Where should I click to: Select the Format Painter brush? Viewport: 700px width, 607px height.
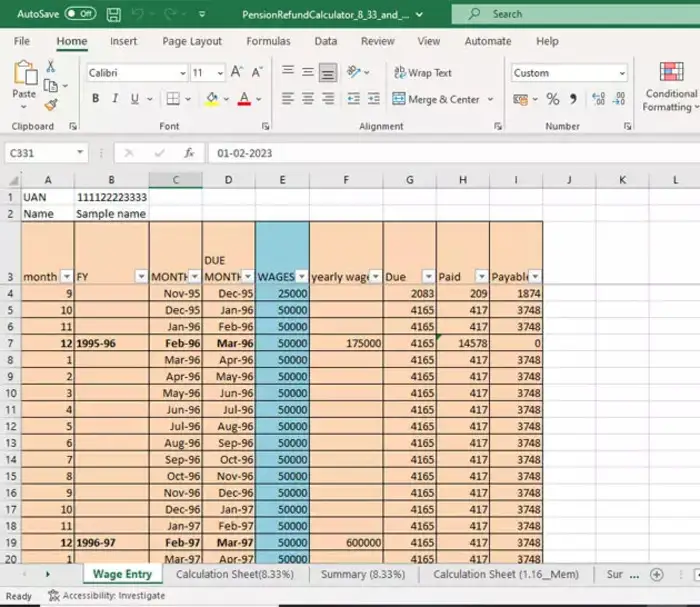tap(51, 106)
